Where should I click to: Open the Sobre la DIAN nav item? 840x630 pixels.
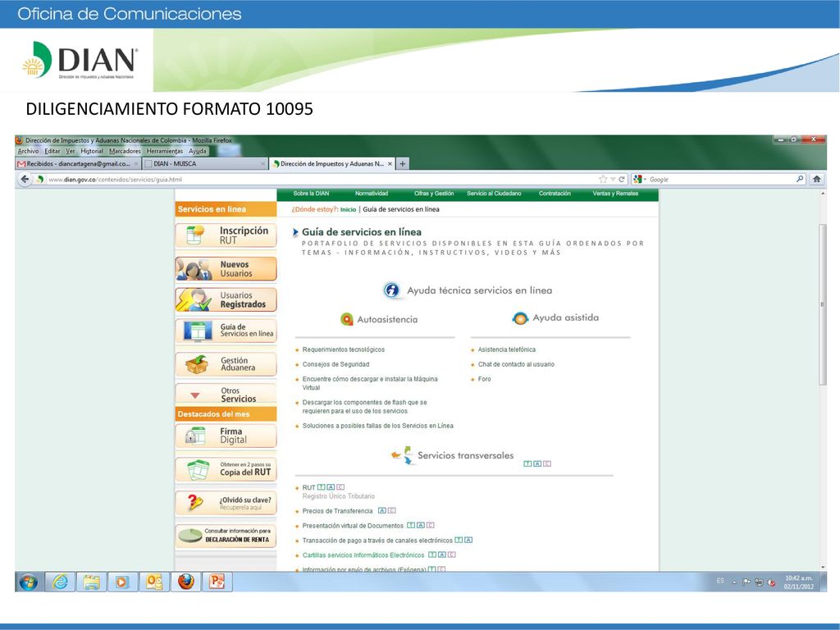[x=311, y=194]
